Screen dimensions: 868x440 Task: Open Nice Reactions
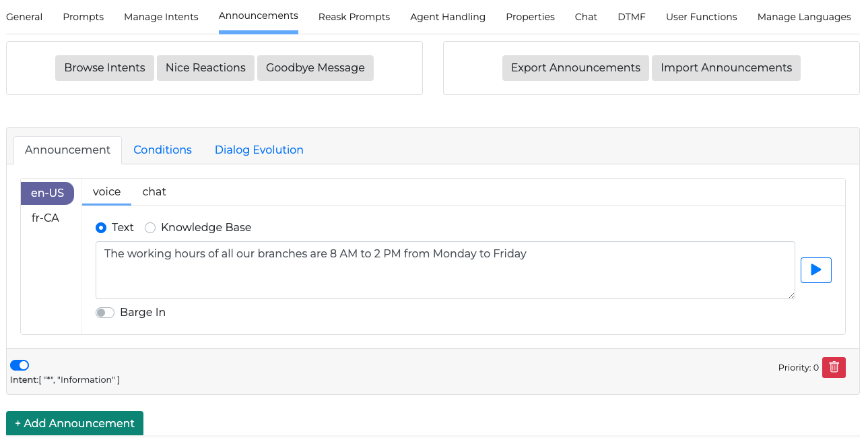(205, 68)
